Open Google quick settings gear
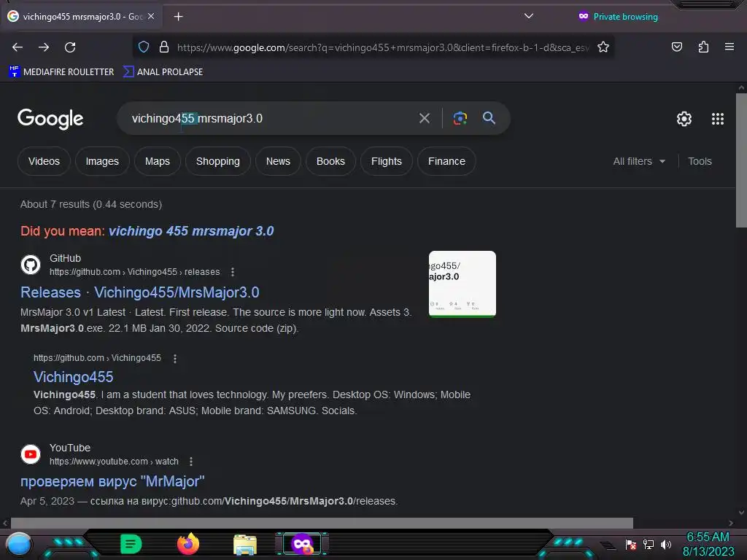Viewport: 747px width, 560px height. click(684, 119)
